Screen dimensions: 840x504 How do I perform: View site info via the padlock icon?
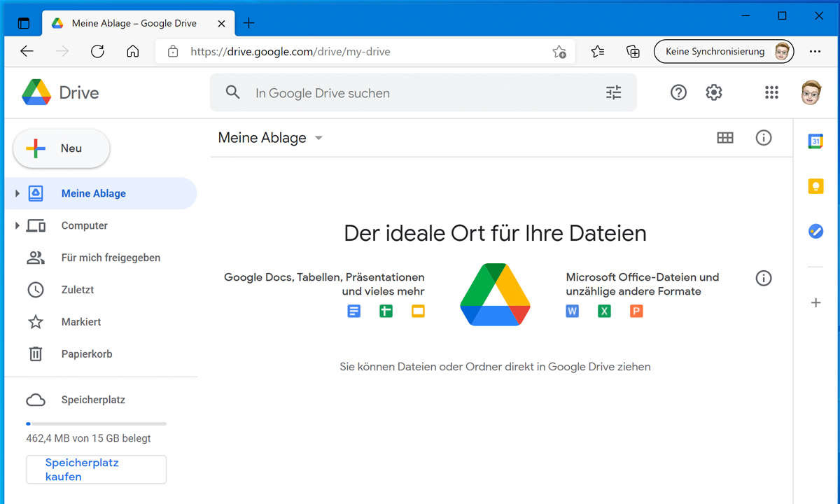point(173,51)
